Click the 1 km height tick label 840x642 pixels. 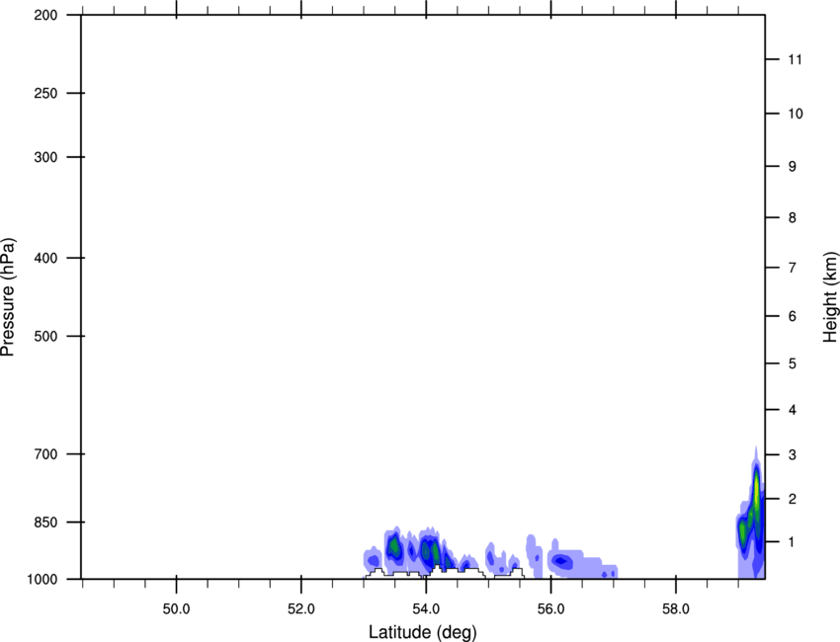pos(793,542)
